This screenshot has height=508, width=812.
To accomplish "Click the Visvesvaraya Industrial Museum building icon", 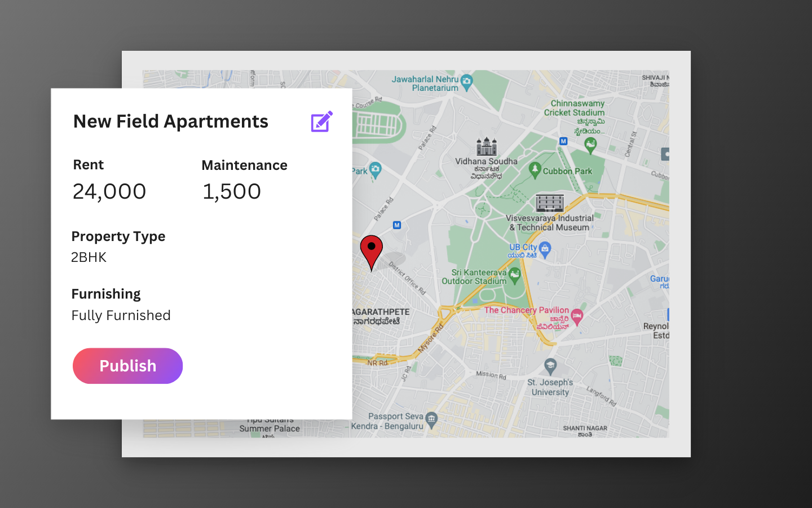I will pyautogui.click(x=550, y=203).
